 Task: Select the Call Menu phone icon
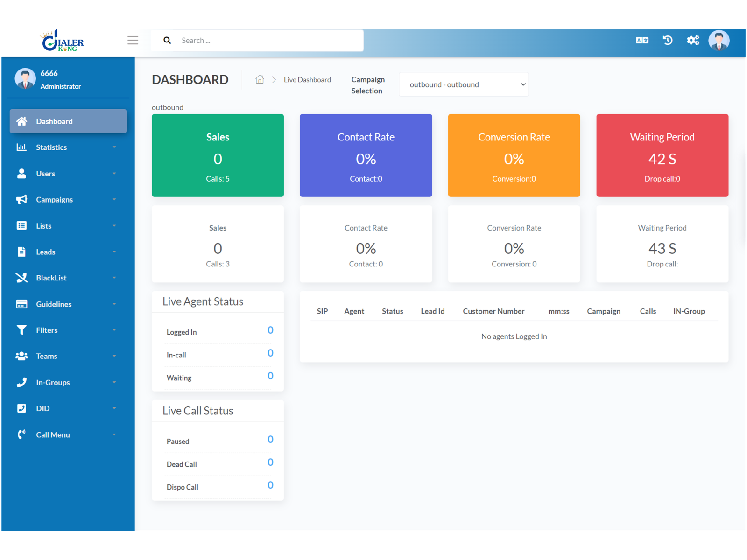[21, 434]
